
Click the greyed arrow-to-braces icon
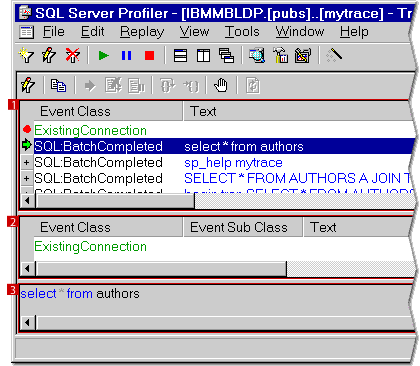[191, 86]
